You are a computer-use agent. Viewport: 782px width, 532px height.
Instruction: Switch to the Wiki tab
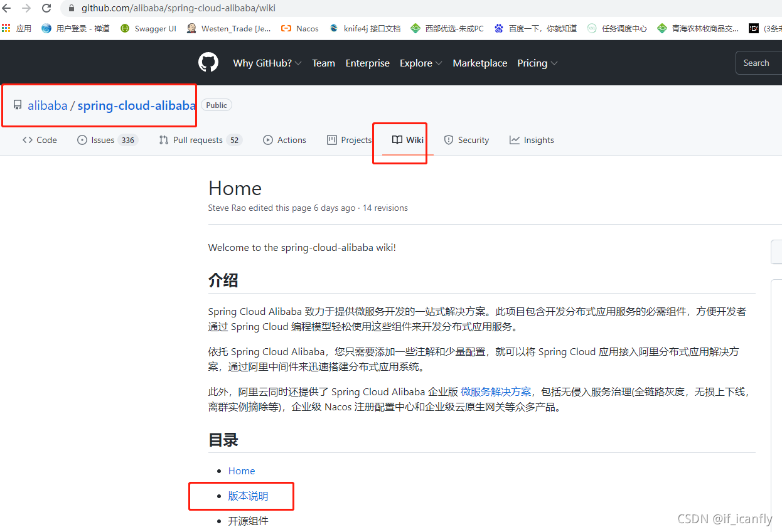click(408, 140)
